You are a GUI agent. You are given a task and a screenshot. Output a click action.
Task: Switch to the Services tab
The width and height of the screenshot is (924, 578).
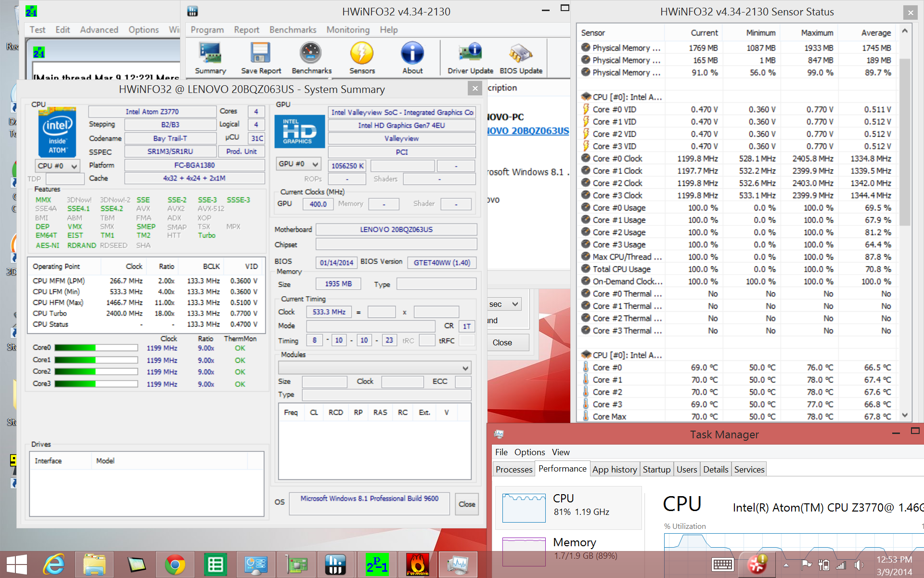point(749,469)
